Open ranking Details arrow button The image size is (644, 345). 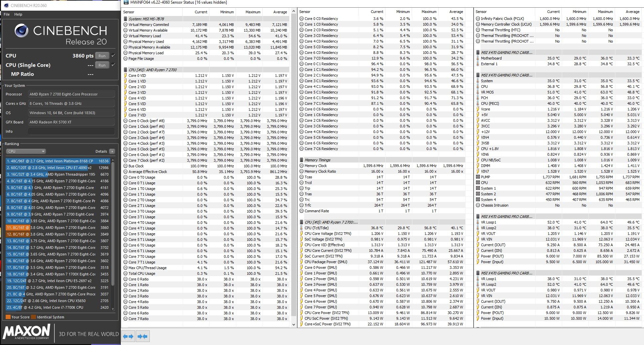(112, 151)
